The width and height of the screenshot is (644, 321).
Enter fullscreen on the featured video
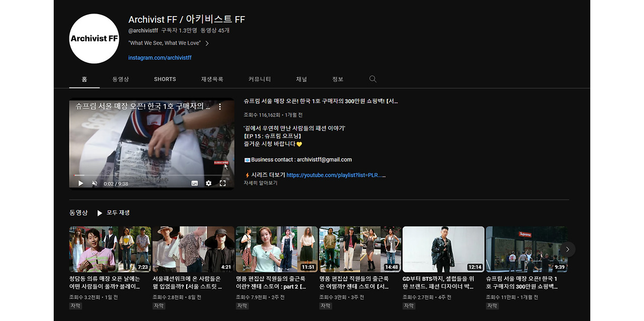(223, 183)
